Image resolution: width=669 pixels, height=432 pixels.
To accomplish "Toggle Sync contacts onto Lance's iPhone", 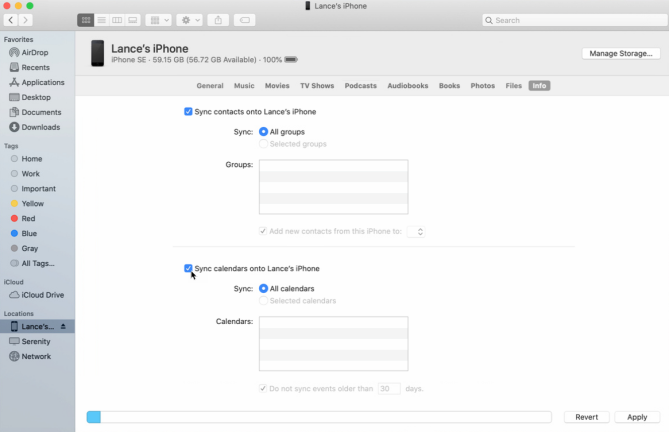I will (x=188, y=112).
